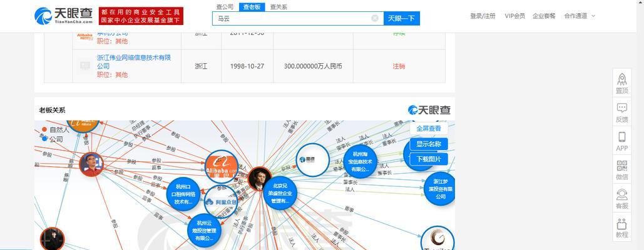This screenshot has height=250, width=644.
Task: Select the 杭州淘宝信息技术 node
Action: tap(360, 161)
